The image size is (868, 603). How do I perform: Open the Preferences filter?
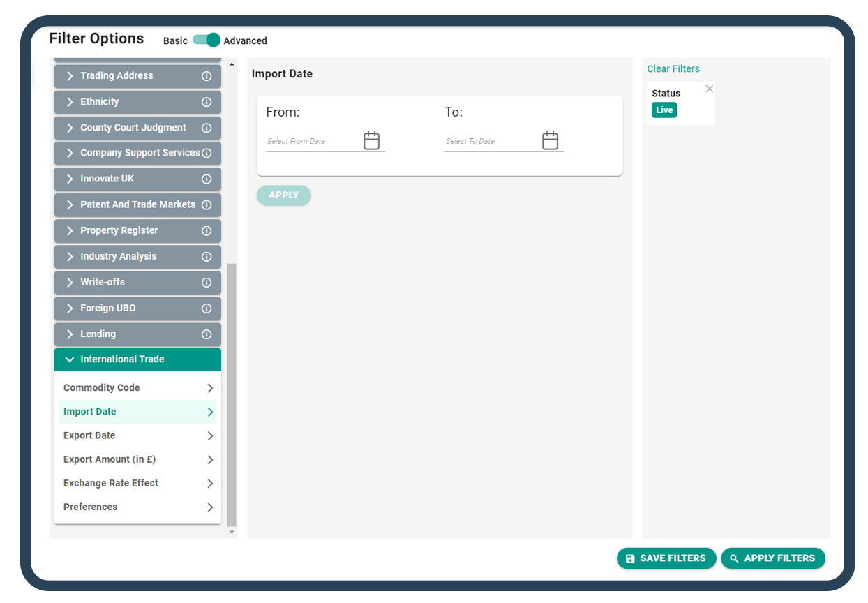(137, 507)
